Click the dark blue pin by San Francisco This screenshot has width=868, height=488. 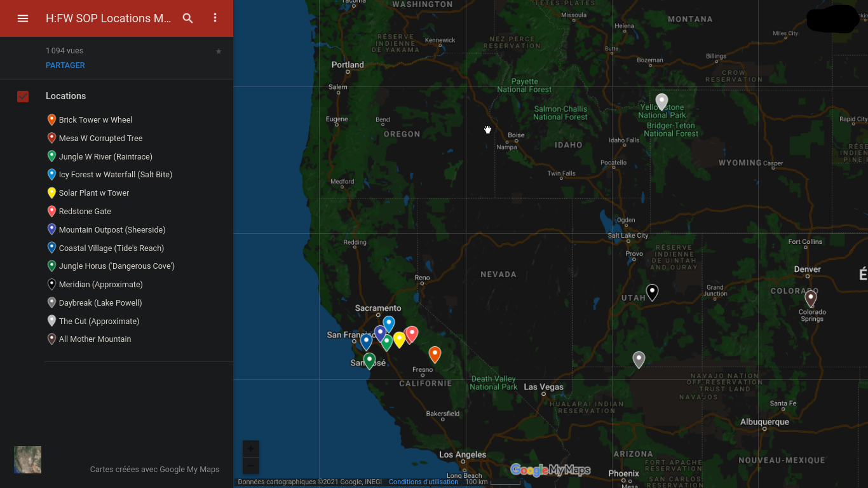366,342
